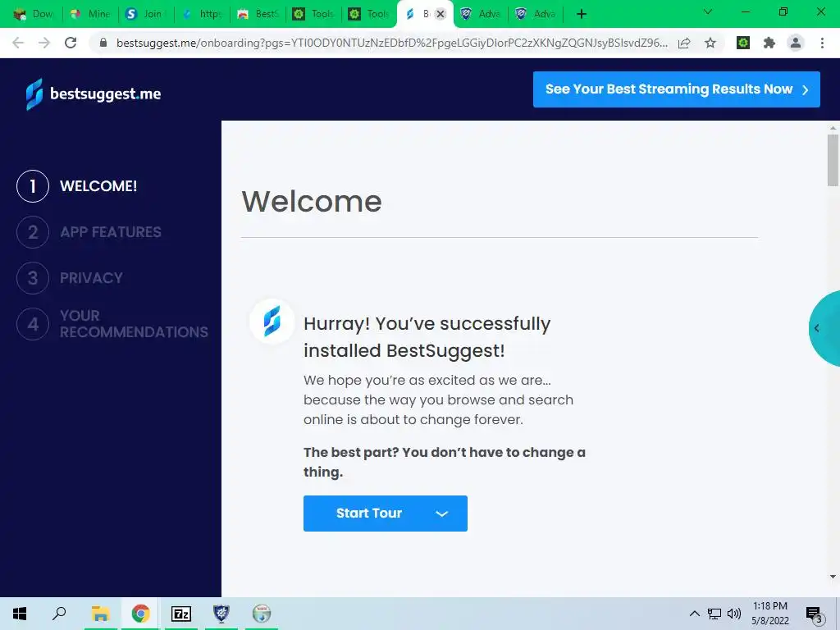Viewport: 840px width, 630px height.
Task: Bookmark this page with the star icon
Action: point(710,43)
